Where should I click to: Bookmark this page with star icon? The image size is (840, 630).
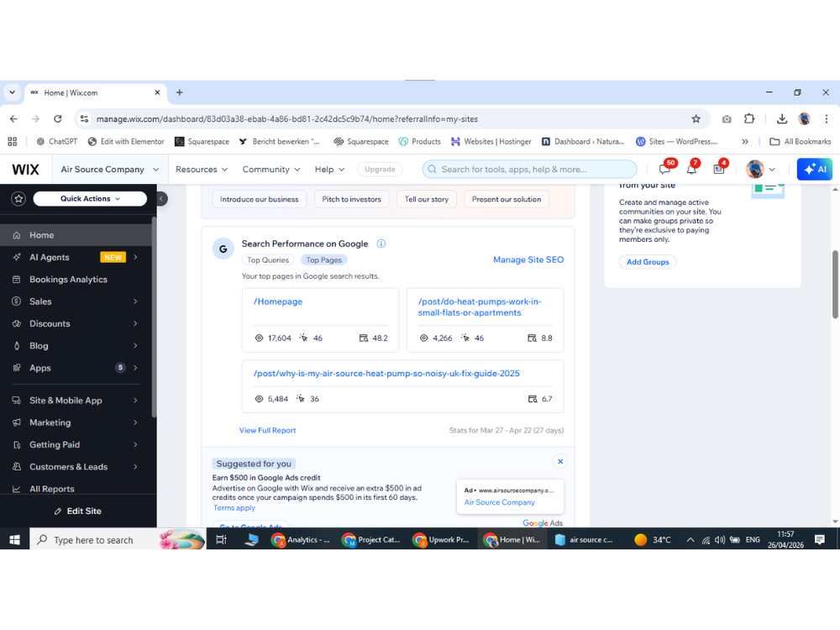[x=696, y=119]
